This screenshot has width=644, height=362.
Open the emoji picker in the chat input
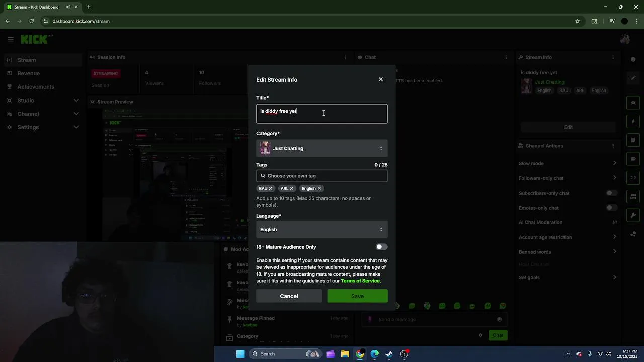499,319
